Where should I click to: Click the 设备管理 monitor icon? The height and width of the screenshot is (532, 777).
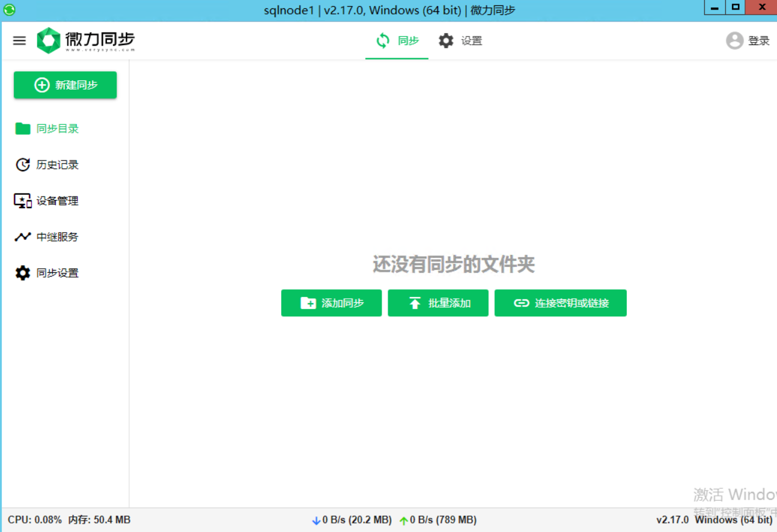[x=23, y=201]
